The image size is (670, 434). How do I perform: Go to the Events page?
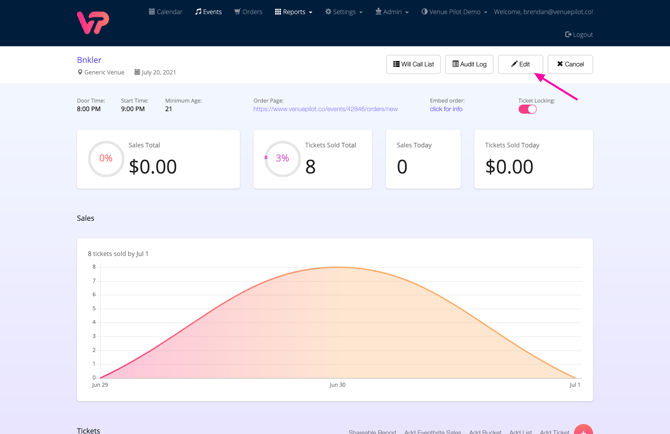click(209, 12)
